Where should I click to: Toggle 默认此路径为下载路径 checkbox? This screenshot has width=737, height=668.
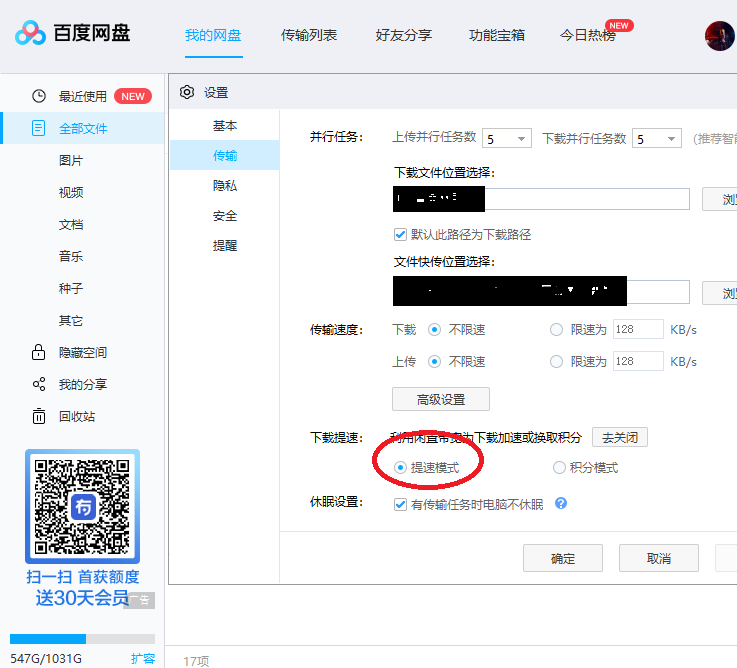pos(400,235)
